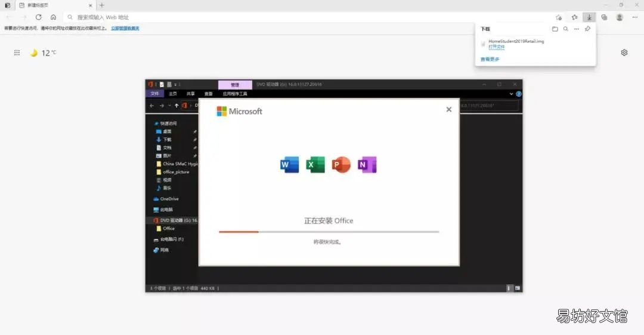Viewport: 644px width, 335px height.
Task: Click the Office install progress bar
Action: tap(329, 232)
